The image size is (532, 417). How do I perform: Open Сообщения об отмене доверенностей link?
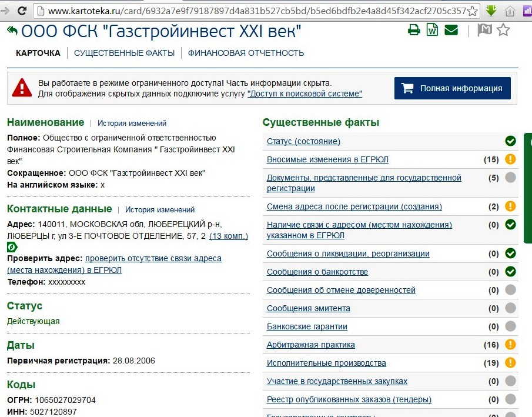[x=341, y=290]
